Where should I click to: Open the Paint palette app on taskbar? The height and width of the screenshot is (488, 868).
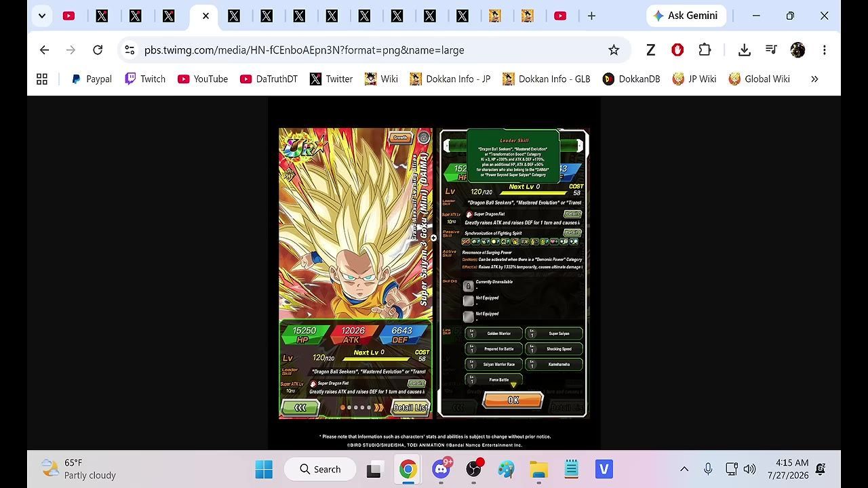(506, 469)
